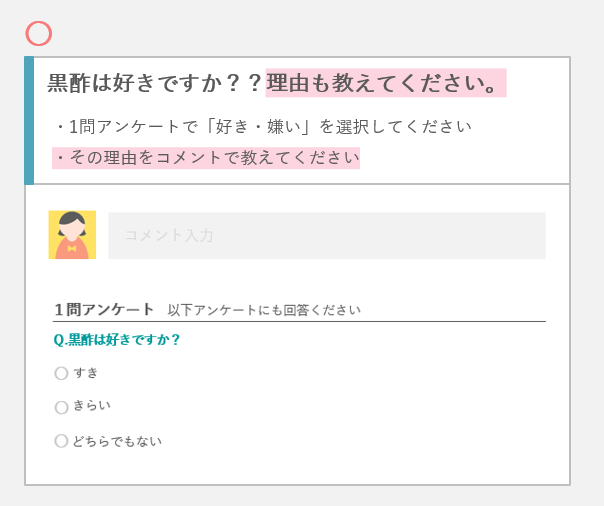
Task: Click the highlighted line その理由をコメントで教えてください
Action: pyautogui.click(x=206, y=158)
